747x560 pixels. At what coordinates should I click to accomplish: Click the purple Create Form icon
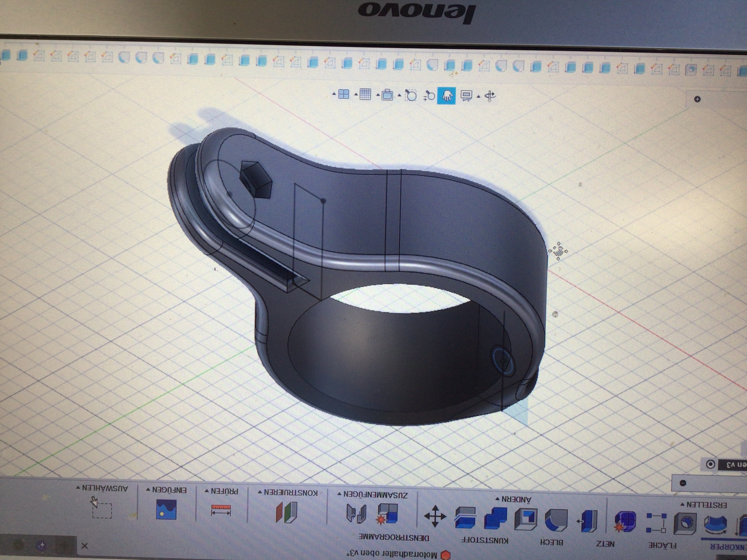pyautogui.click(x=625, y=521)
